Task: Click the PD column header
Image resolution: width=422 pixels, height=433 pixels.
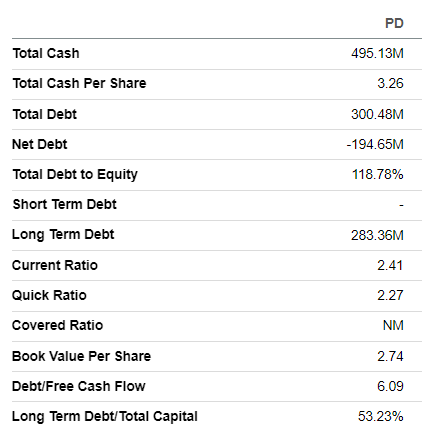Action: coord(394,23)
